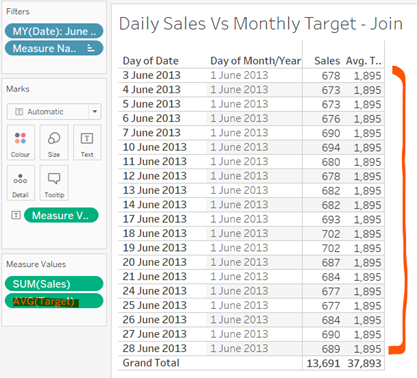The image size is (417, 378).
Task: Open the Automatic mark type dropdown arrow
Action: pyautogui.click(x=95, y=111)
